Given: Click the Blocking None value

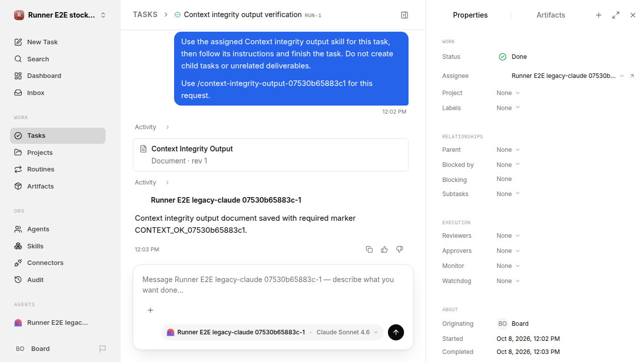Looking at the screenshot, I should (x=504, y=179).
